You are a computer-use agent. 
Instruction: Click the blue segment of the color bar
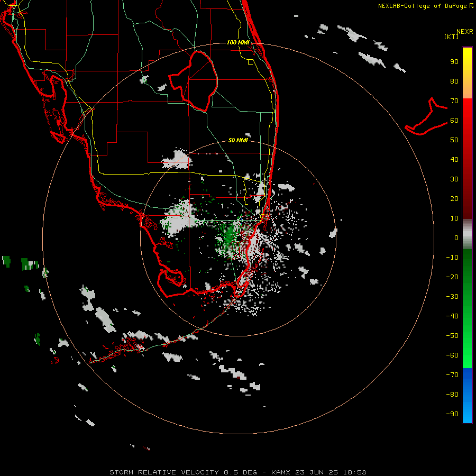467,395
